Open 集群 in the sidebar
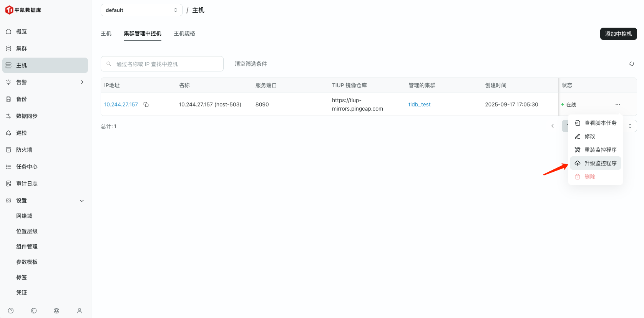 (22, 48)
